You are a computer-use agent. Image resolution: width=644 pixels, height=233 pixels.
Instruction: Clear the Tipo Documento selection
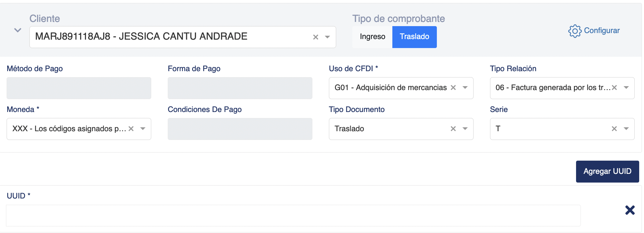pos(453,129)
